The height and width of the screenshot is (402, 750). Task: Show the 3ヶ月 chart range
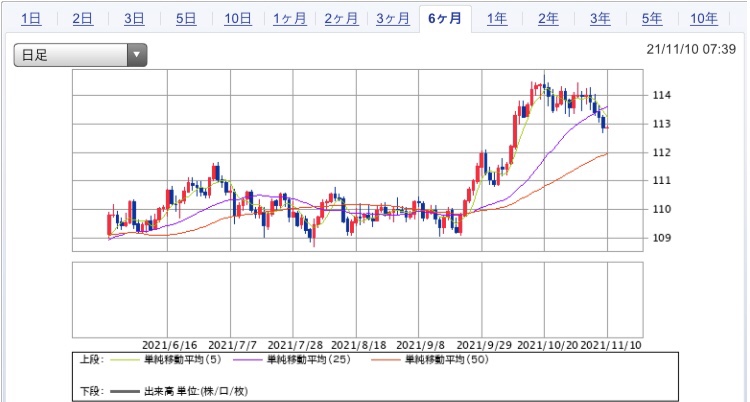click(x=393, y=19)
